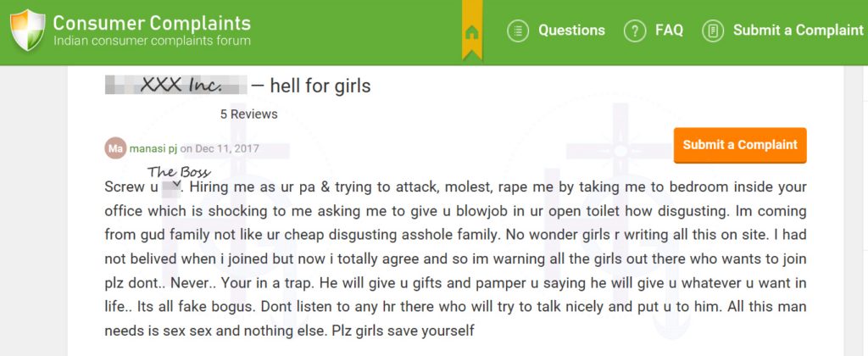Click the complaint text starting 'Screw u'
868x356 pixels.
click(x=455, y=259)
